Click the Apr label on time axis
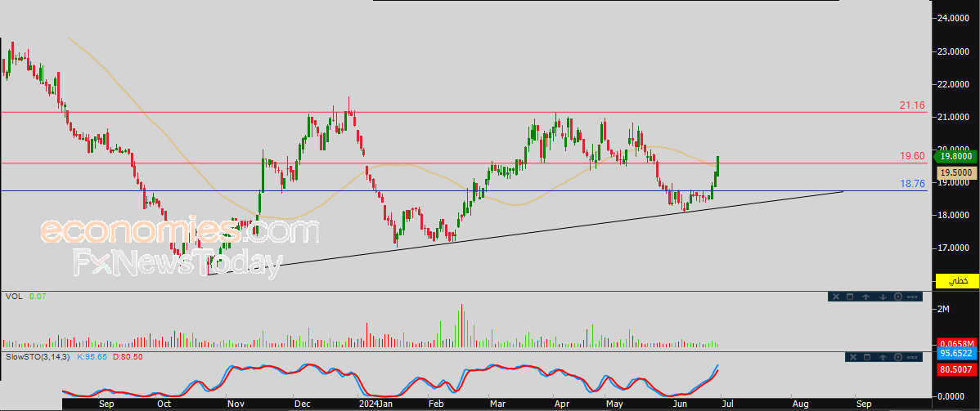Viewport: 980px width, 411px height. pos(560,404)
